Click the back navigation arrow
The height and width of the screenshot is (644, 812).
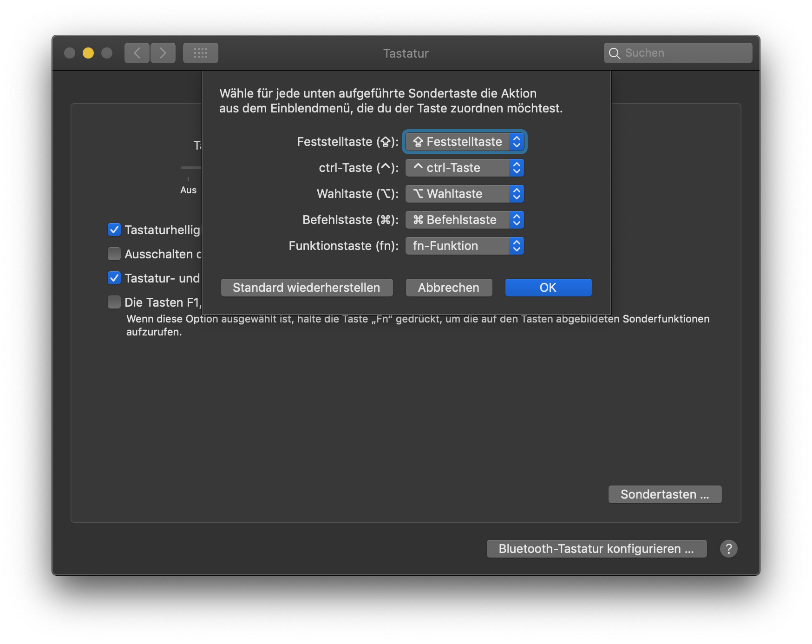point(137,53)
